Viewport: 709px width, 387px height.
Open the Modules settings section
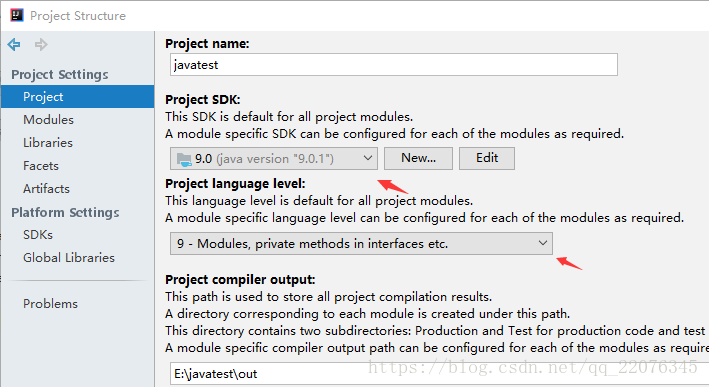coord(48,120)
